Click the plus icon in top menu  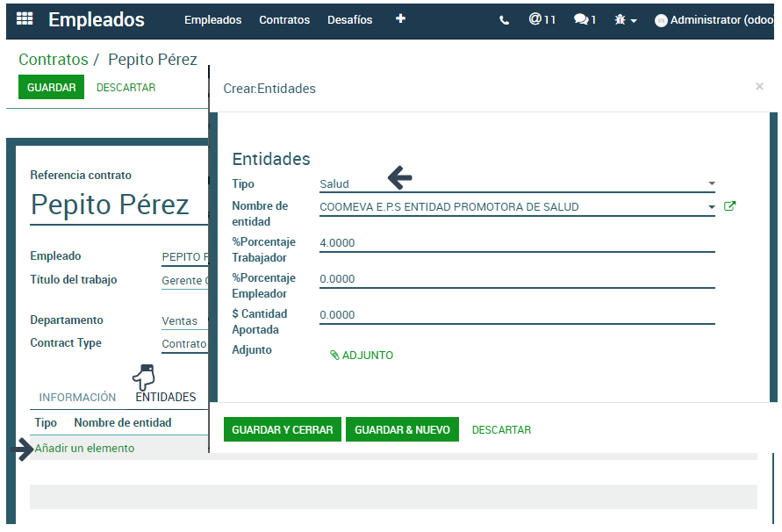pos(400,18)
